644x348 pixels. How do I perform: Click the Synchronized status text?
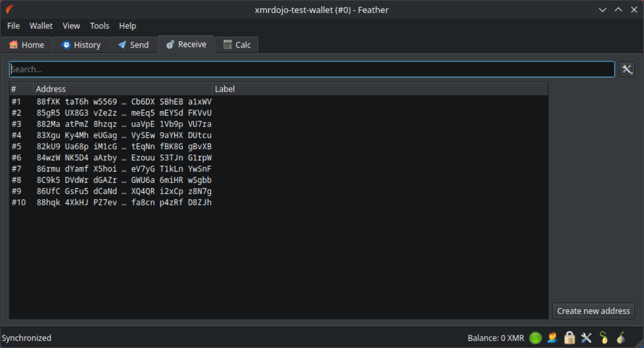[x=26, y=338]
